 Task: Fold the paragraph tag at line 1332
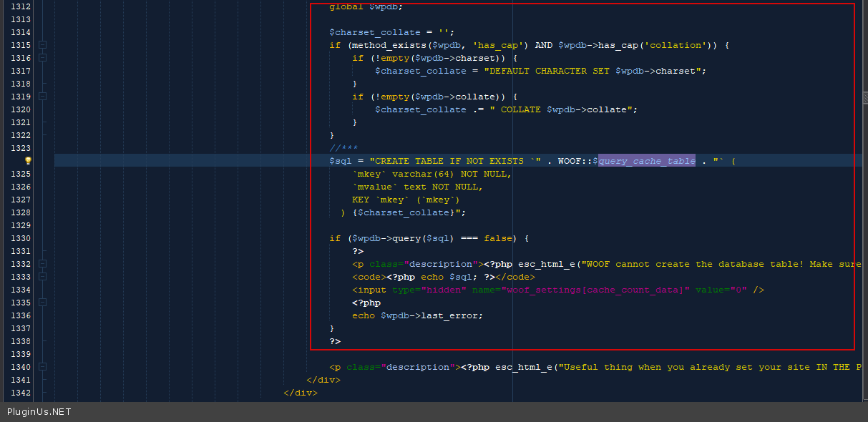pyautogui.click(x=43, y=264)
